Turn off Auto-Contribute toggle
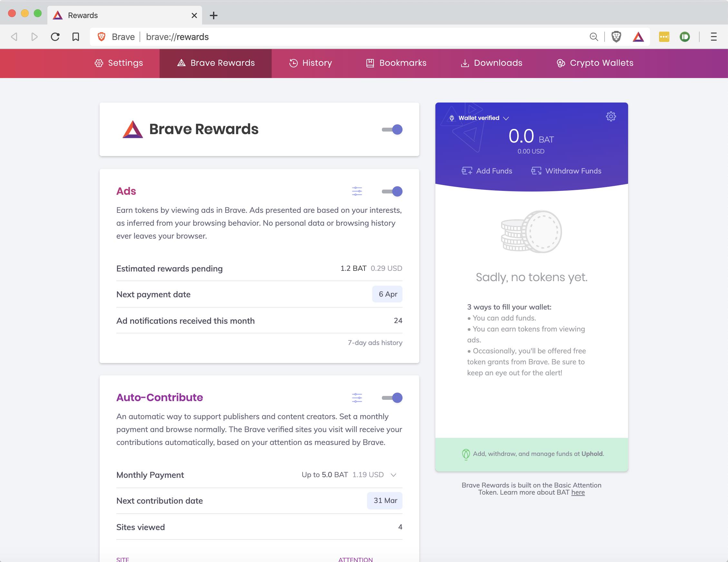Screen dimensions: 728x562 pos(392,398)
